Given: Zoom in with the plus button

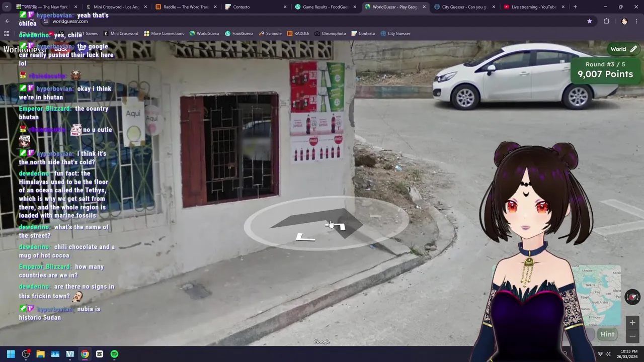Looking at the screenshot, I should 632,323.
